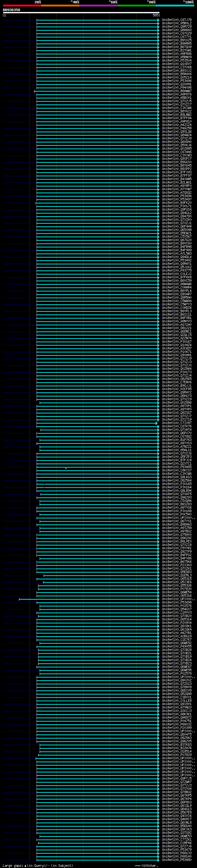Image resolution: width=197 pixels, height=868 pixels.
Task: Select the UniRef100_B1P763 label
Action: coord(177,440)
